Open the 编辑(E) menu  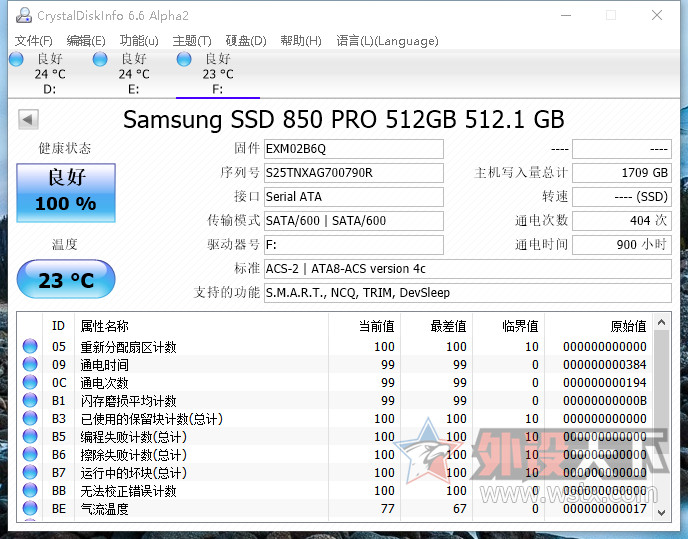(x=86, y=41)
